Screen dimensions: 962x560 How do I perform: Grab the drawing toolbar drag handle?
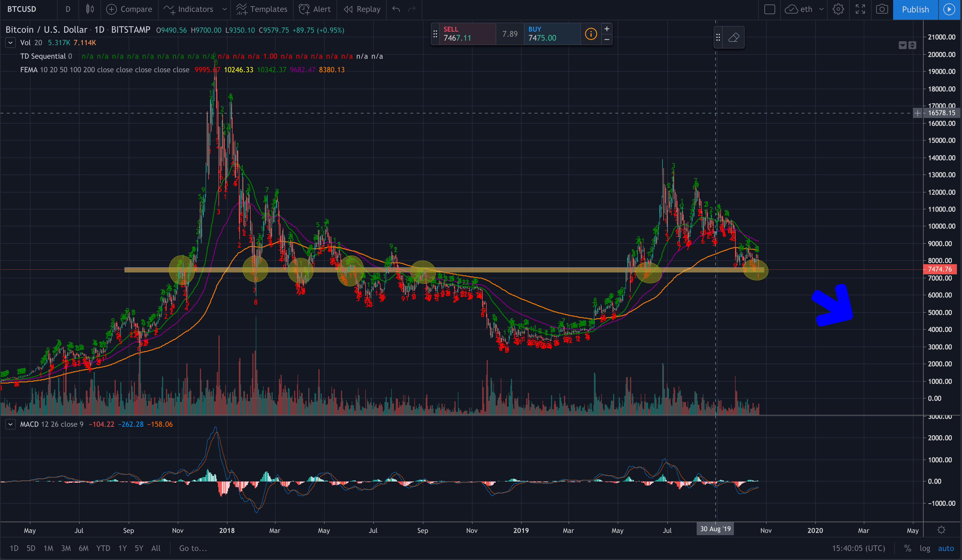click(x=718, y=38)
